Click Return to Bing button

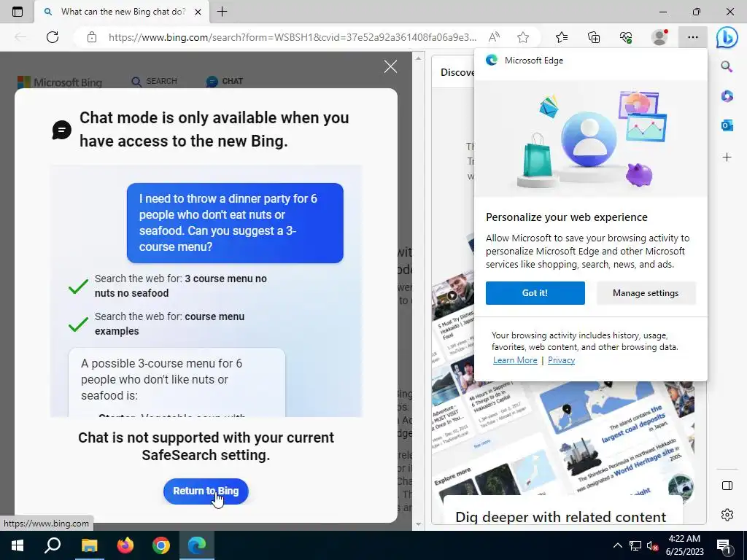[x=206, y=491]
